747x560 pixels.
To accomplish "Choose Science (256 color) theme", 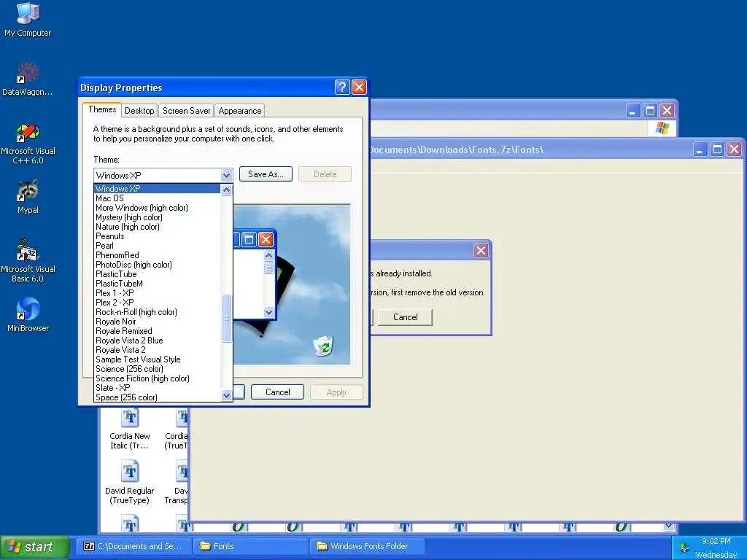I will 158,369.
